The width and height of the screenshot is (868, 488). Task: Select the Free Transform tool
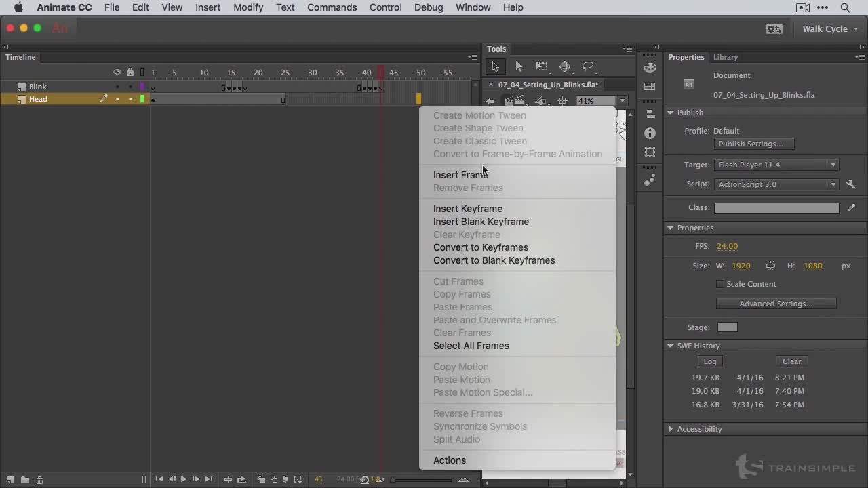tap(542, 66)
